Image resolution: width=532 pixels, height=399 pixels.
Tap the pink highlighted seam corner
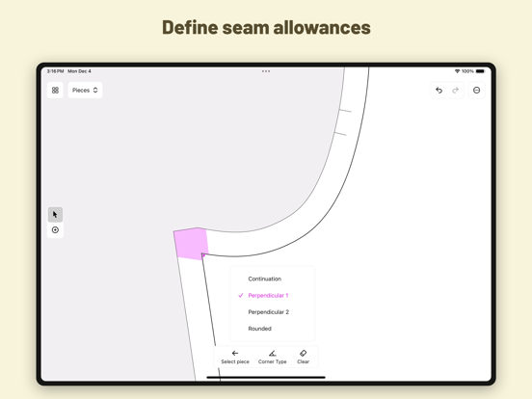(191, 244)
